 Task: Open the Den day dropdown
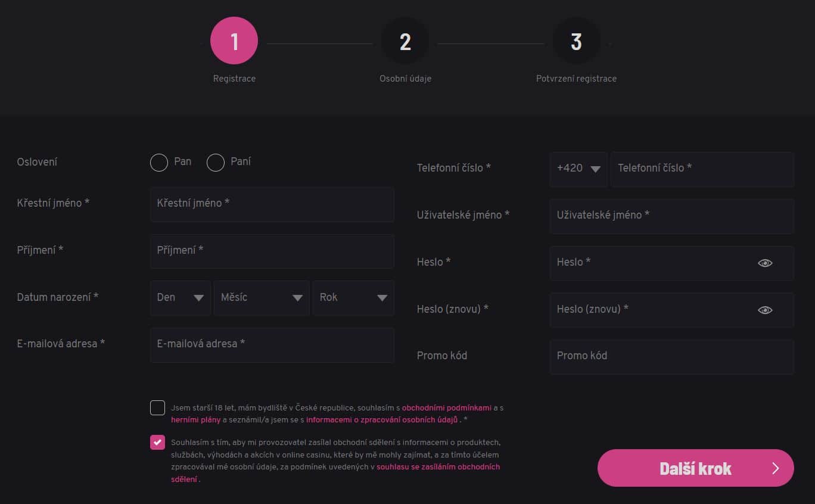point(181,298)
